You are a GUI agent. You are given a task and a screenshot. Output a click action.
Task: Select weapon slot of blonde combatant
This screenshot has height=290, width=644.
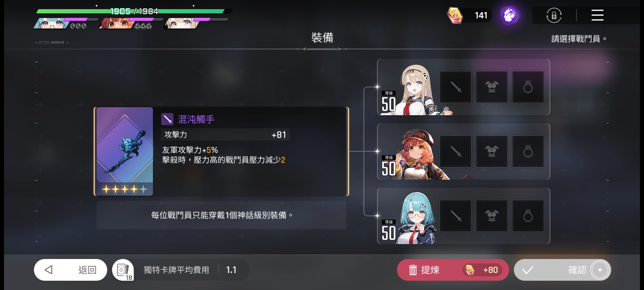click(x=455, y=87)
